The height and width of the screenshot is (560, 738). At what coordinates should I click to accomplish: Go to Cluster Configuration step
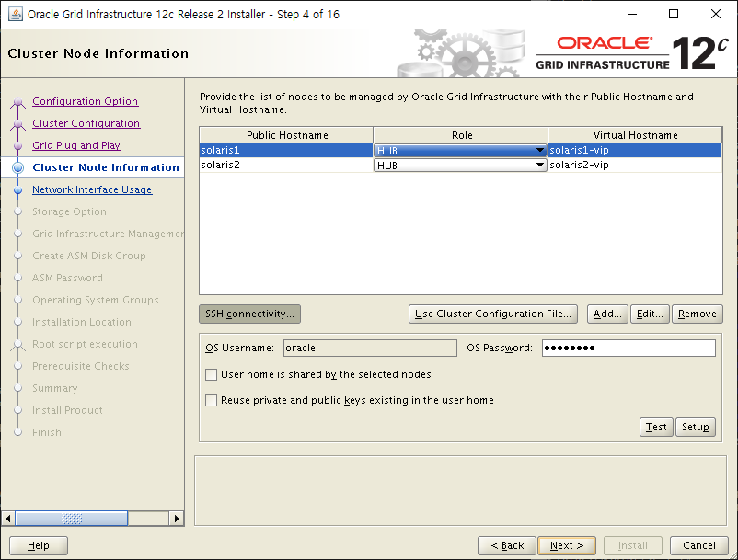point(86,123)
